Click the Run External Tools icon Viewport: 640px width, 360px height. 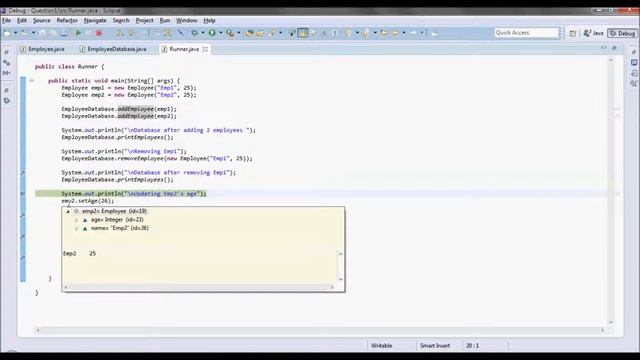point(230,33)
